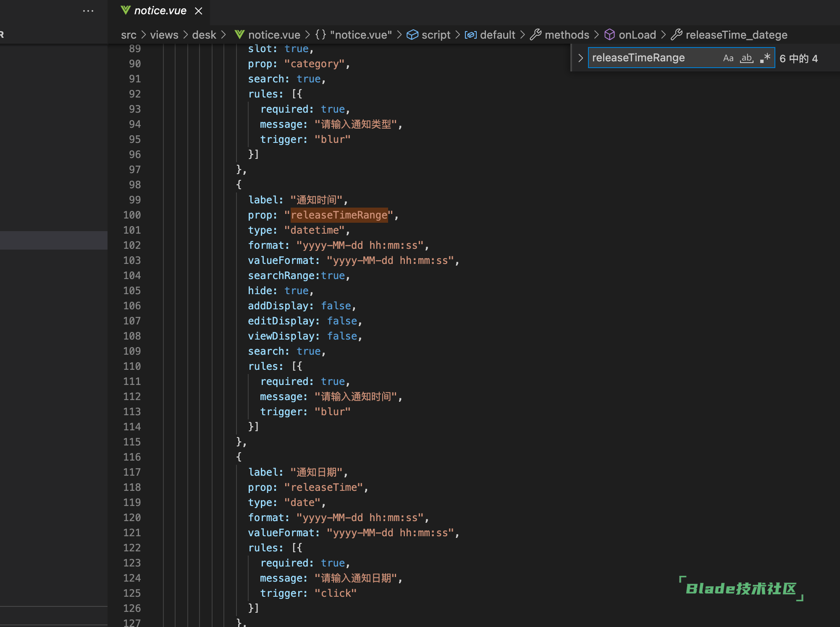
Task: Click the highlighted releaseTimeRange on line 100
Action: pyautogui.click(x=339, y=215)
